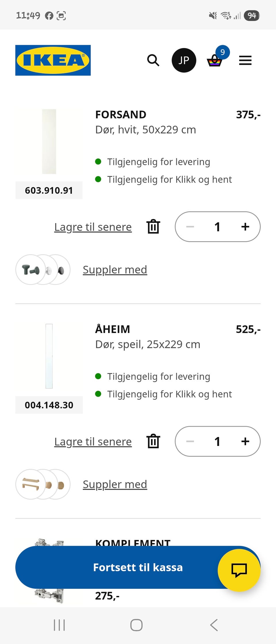Open the hamburger menu
Image resolution: width=276 pixels, height=644 pixels.
[x=245, y=60]
